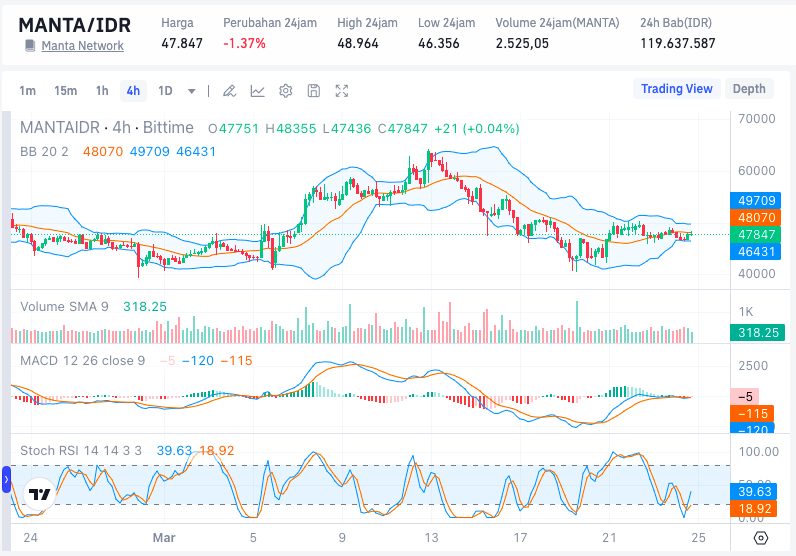The width and height of the screenshot is (796, 556).
Task: Click the orange -115 MACD signal tag
Action: coord(752,414)
